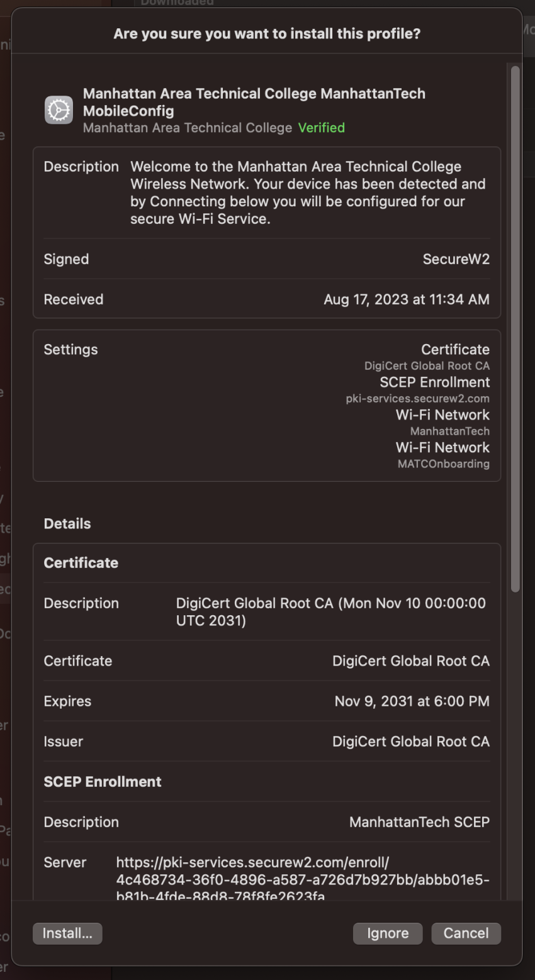Click the welcome description text
This screenshot has width=535, height=980.
(308, 192)
